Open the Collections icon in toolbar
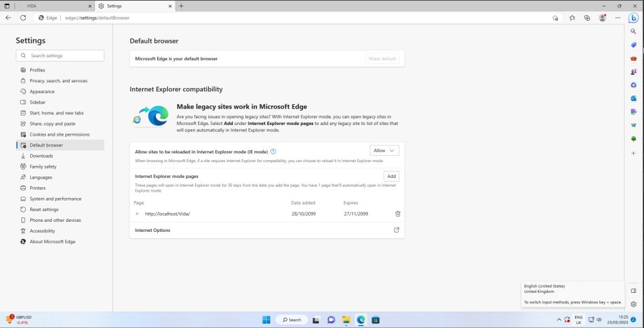 (587, 18)
